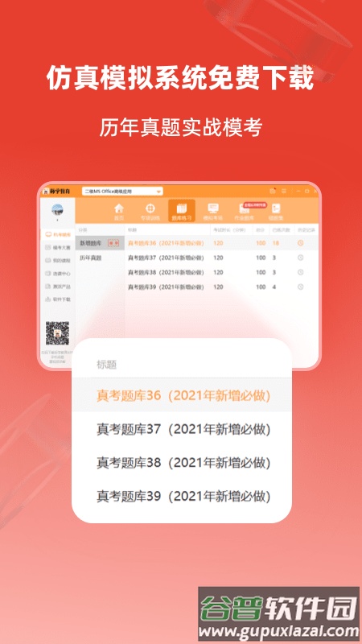
Task: Select 机考题库 in the left sidebar
Action: (58, 234)
